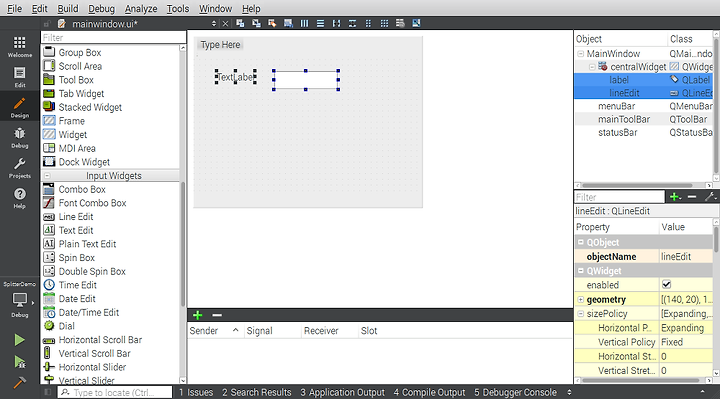
Task: Open the Window menu
Action: [215, 8]
